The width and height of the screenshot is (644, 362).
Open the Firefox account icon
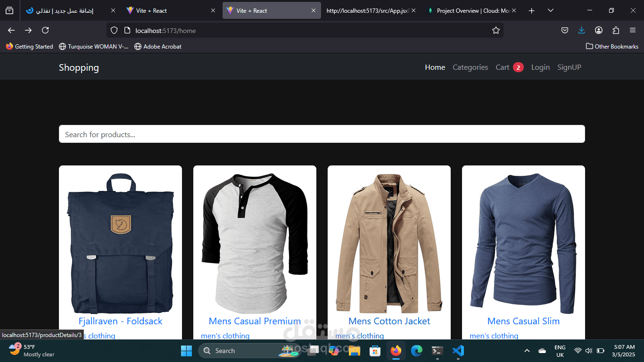(598, 30)
